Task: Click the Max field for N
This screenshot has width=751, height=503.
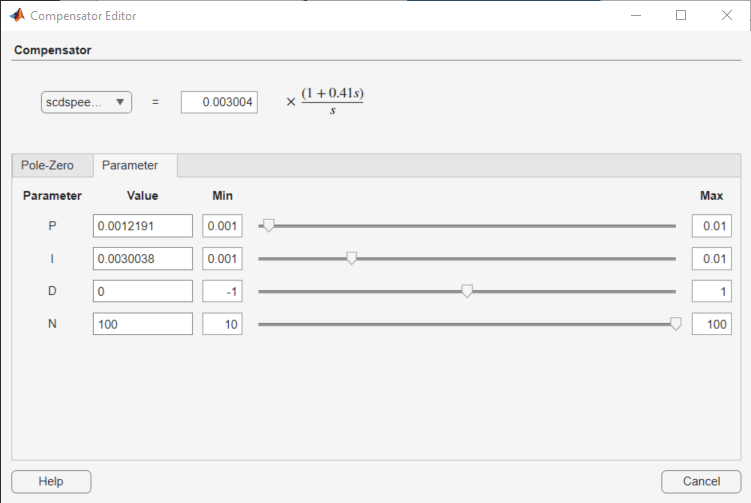Action: pyautogui.click(x=712, y=324)
